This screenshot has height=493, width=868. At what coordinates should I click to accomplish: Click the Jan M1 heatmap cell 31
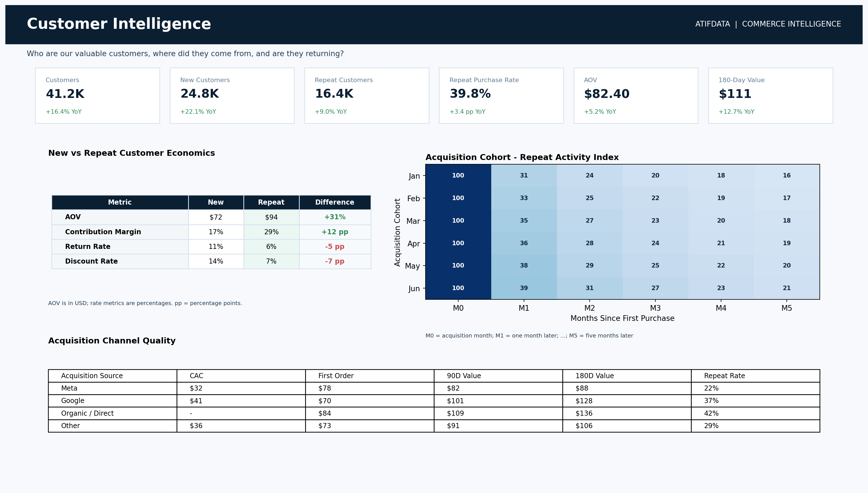524,176
